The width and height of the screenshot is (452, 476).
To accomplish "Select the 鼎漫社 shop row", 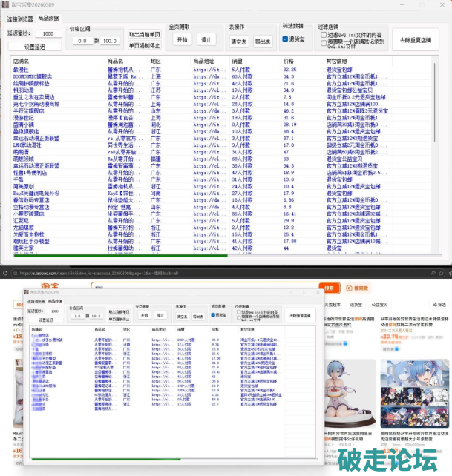I will tap(21, 69).
